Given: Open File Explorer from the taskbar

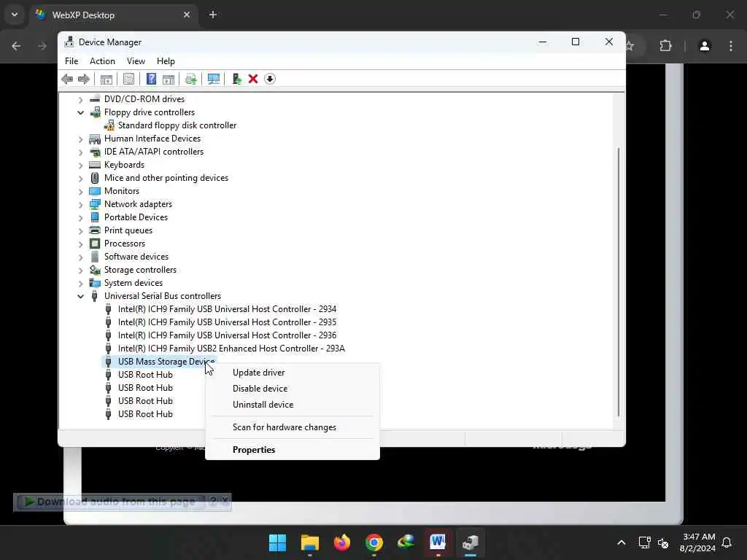Looking at the screenshot, I should 309,542.
